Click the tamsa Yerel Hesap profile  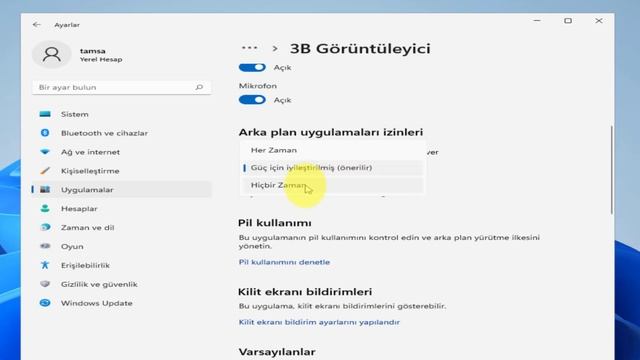coord(78,54)
